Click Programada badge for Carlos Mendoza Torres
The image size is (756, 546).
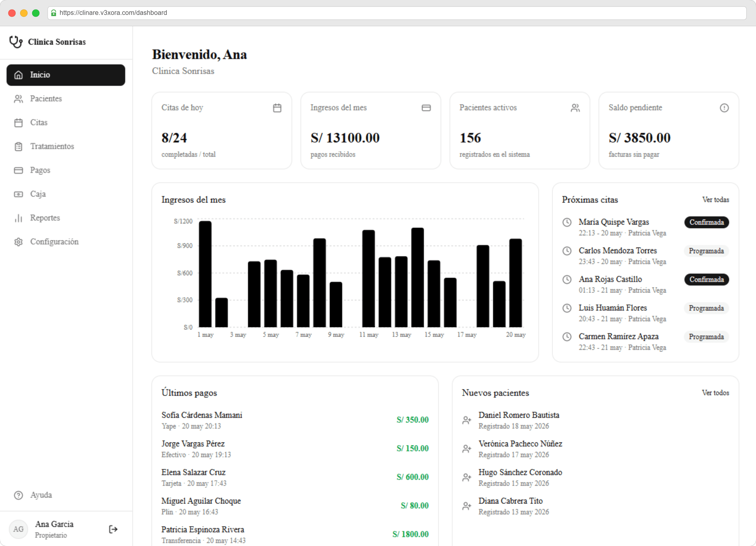coord(706,251)
